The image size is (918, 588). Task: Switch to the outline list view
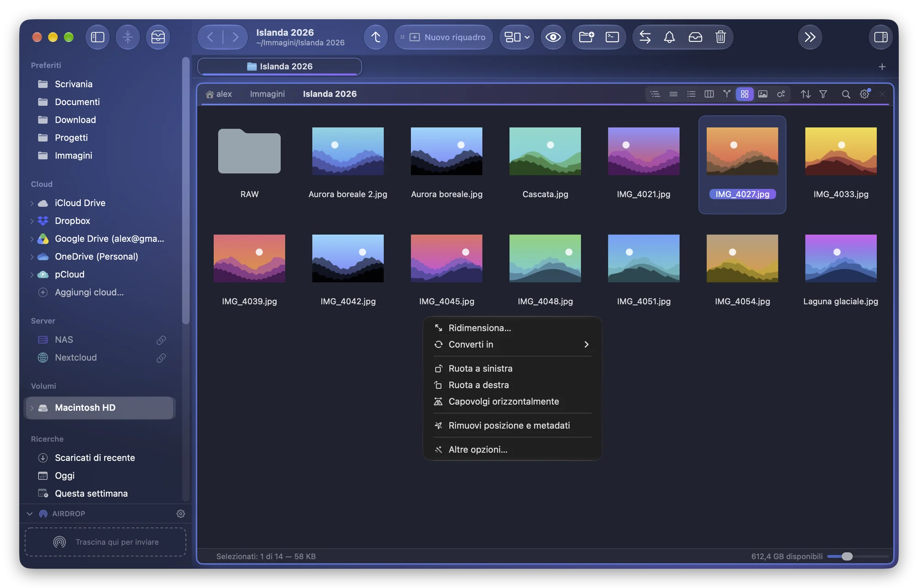tap(655, 94)
